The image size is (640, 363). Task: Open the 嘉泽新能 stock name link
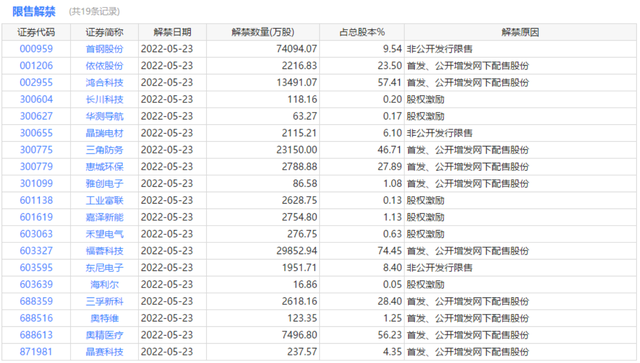[x=104, y=217]
